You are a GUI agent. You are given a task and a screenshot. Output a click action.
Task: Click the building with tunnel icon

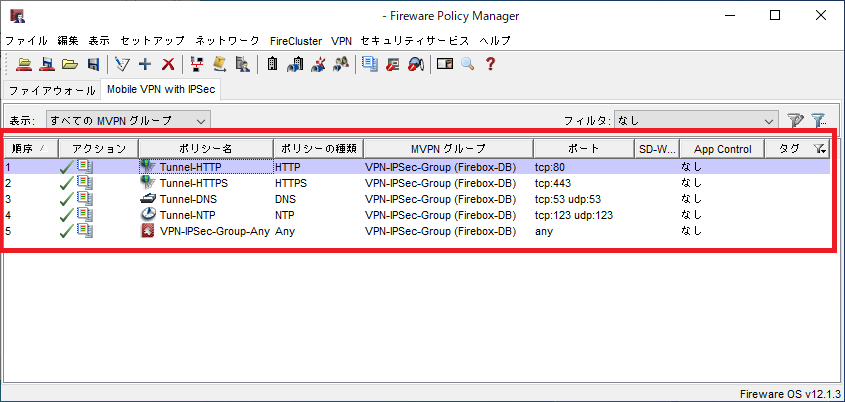[x=295, y=64]
